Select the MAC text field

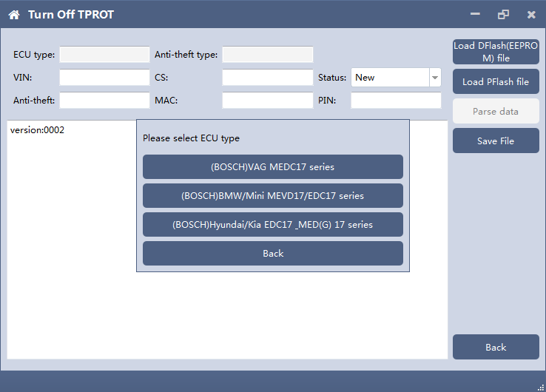pyautogui.click(x=267, y=101)
